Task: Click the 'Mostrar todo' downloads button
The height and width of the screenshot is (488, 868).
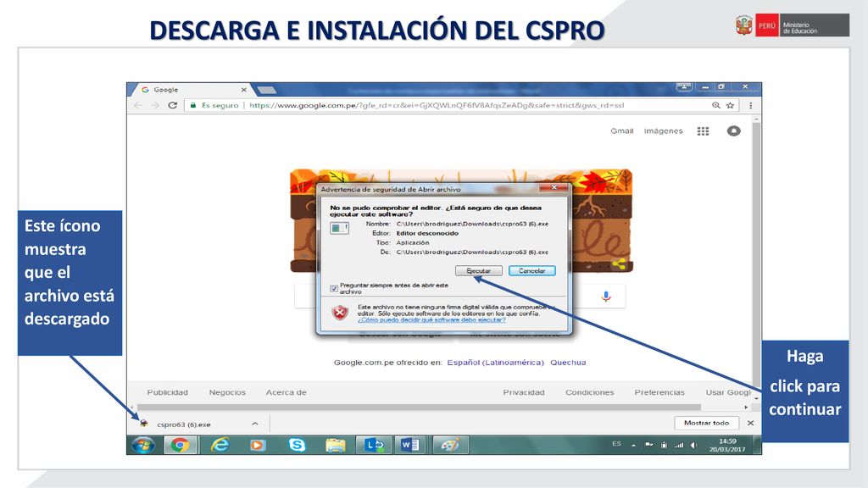Action: pyautogui.click(x=706, y=423)
